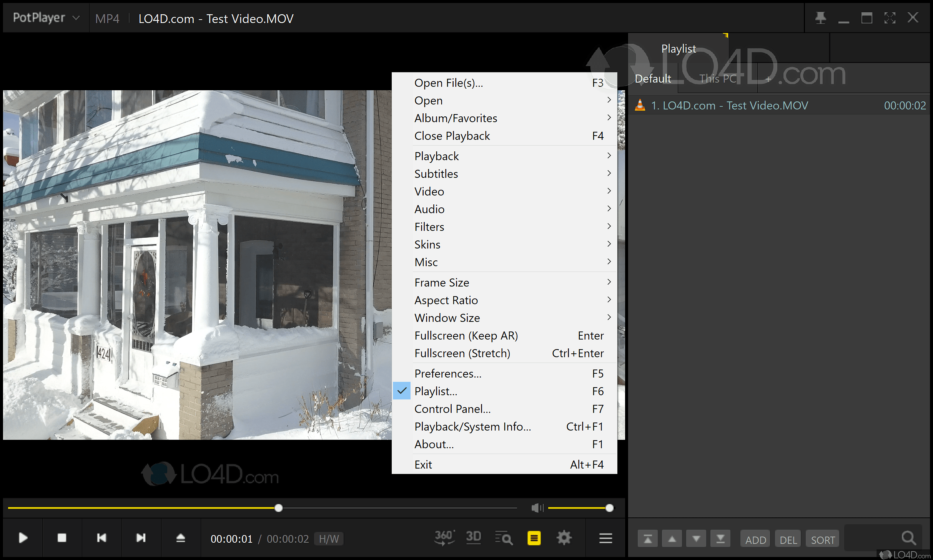Skip to the next track

141,538
